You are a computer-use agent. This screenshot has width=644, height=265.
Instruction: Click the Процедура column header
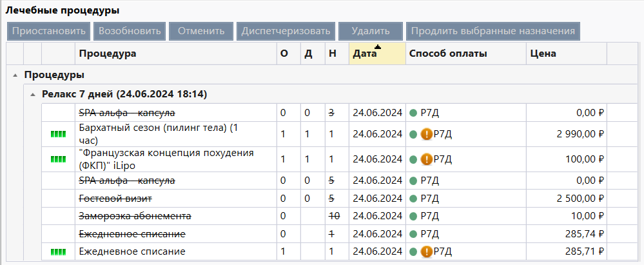[x=108, y=54]
